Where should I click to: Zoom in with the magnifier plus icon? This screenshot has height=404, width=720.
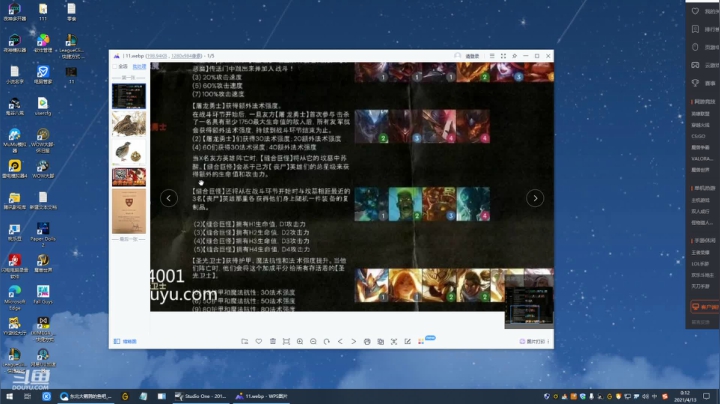(x=300, y=341)
